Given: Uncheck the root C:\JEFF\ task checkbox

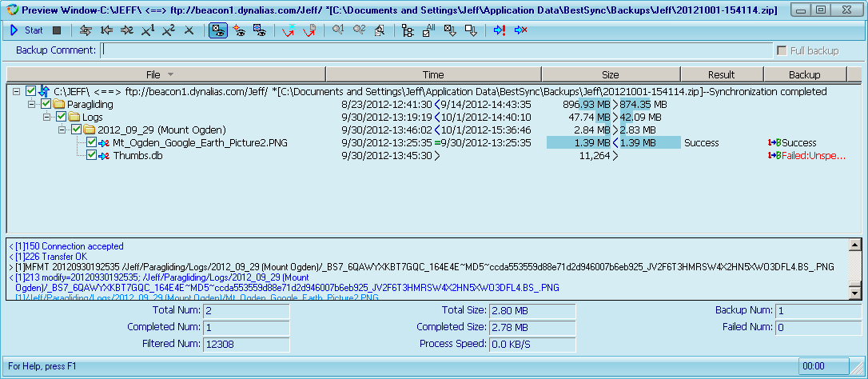Looking at the screenshot, I should click(x=30, y=91).
